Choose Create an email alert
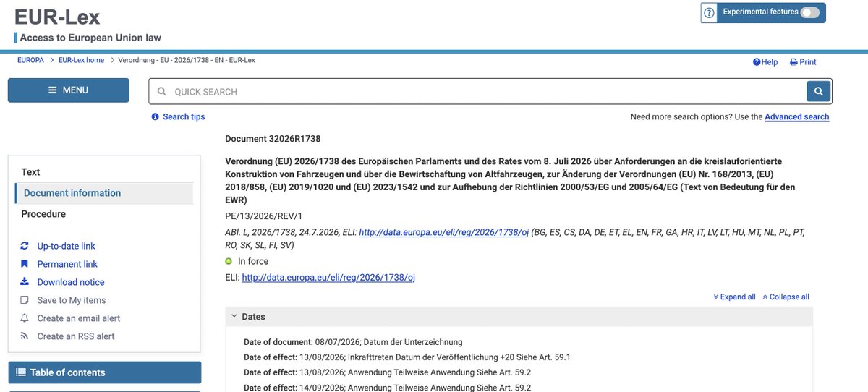 [x=79, y=318]
